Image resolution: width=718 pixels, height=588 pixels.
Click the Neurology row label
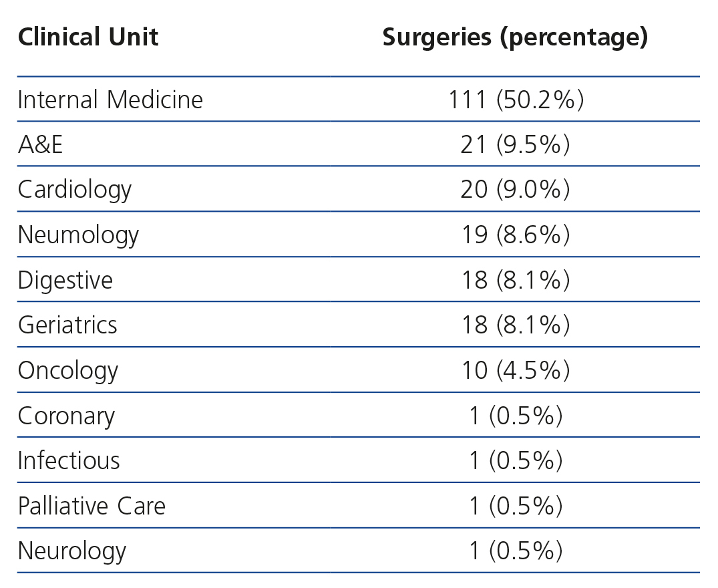pos(72,551)
